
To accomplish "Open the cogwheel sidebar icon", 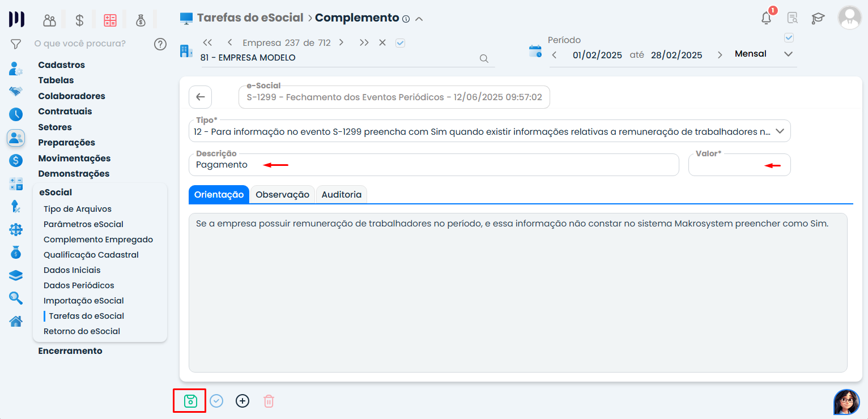I will click(x=16, y=230).
